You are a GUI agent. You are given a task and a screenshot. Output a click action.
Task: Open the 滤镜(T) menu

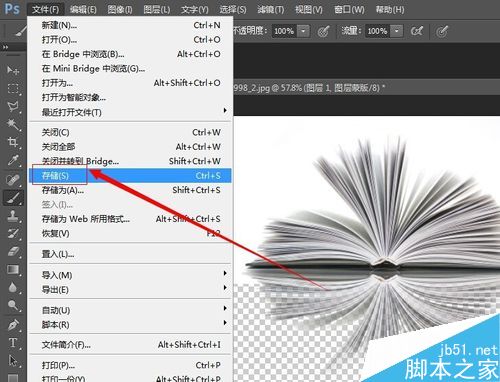click(271, 9)
